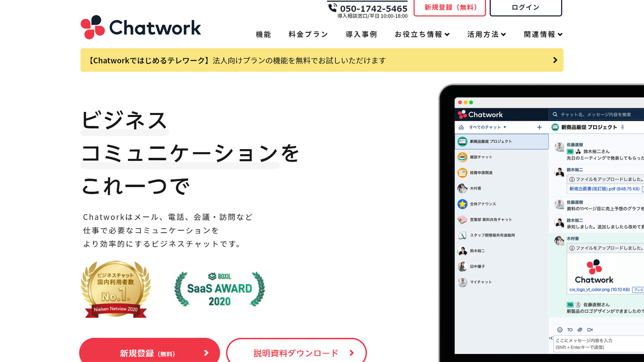Screen dimensions: 644x362
Task: Expand the お役立ち情報 dropdown
Action: click(422, 34)
